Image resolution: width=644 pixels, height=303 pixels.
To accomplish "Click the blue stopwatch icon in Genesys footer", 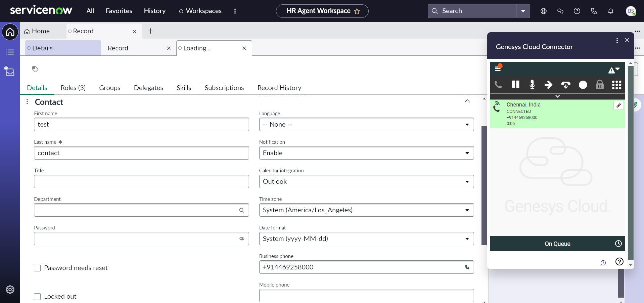I will (603, 262).
